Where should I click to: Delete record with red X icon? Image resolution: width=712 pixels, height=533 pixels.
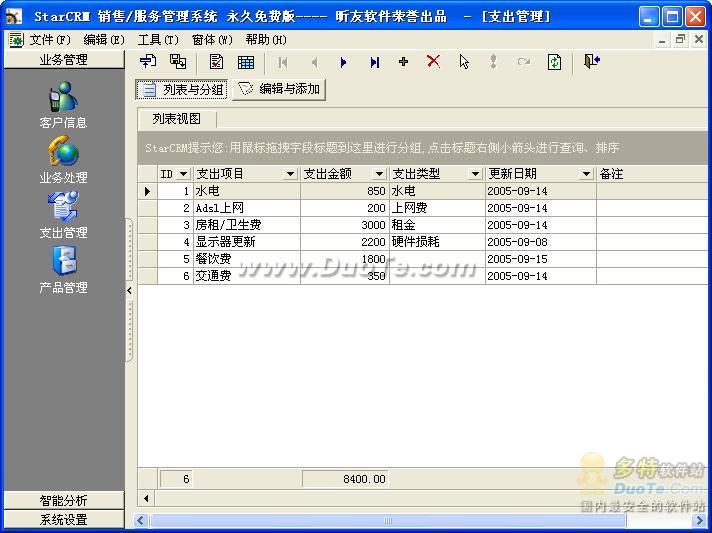[x=433, y=61]
